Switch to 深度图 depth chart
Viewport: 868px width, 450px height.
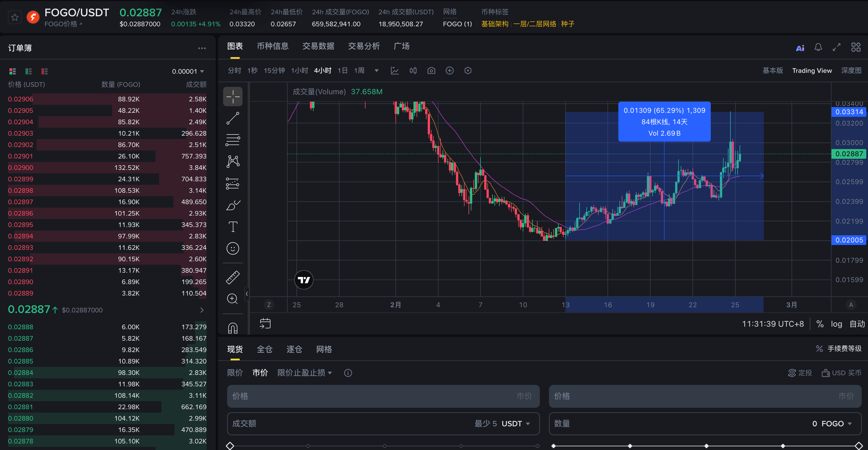click(851, 71)
